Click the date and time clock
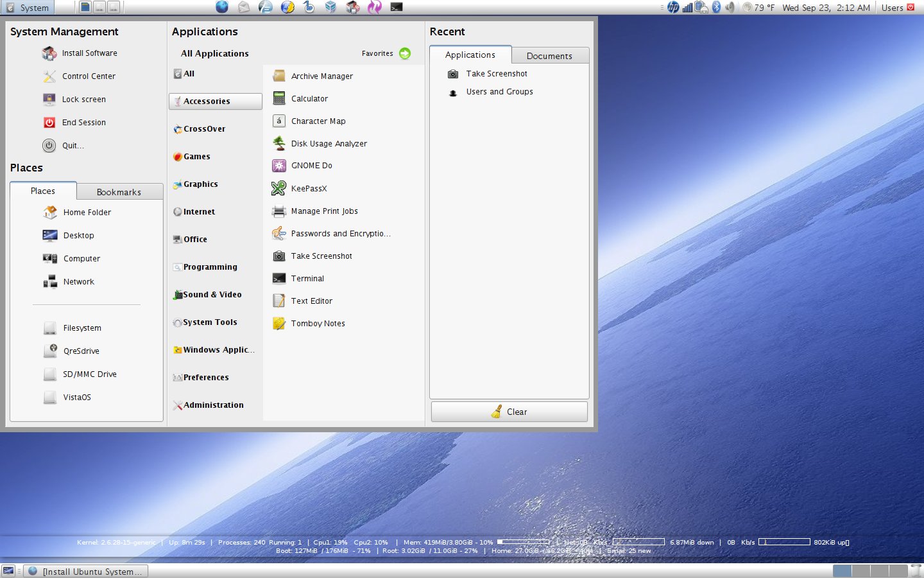The width and height of the screenshot is (924, 578). [x=826, y=8]
